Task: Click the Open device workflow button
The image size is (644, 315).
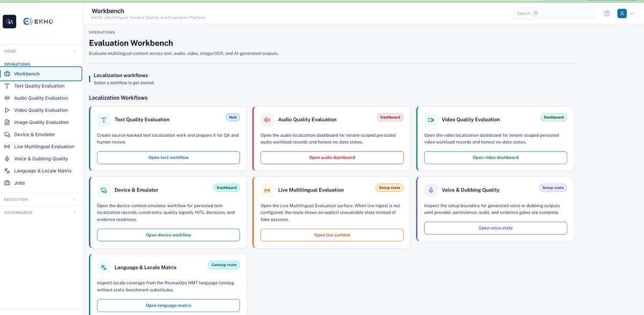Action: [169, 235]
